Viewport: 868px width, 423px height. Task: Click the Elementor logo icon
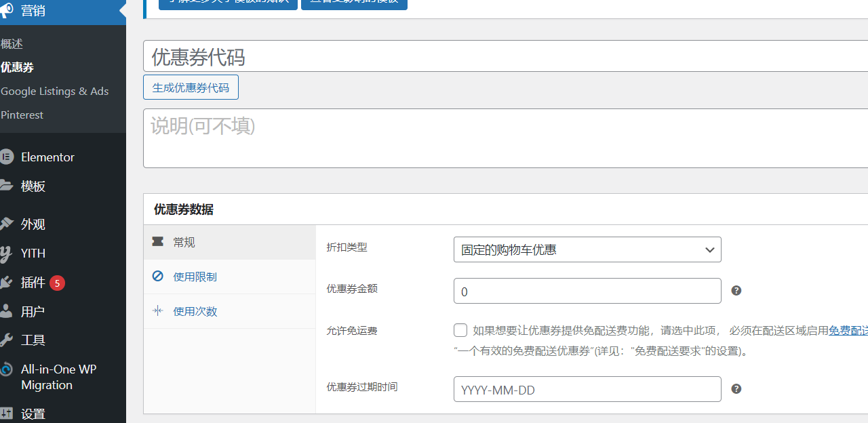pos(6,157)
